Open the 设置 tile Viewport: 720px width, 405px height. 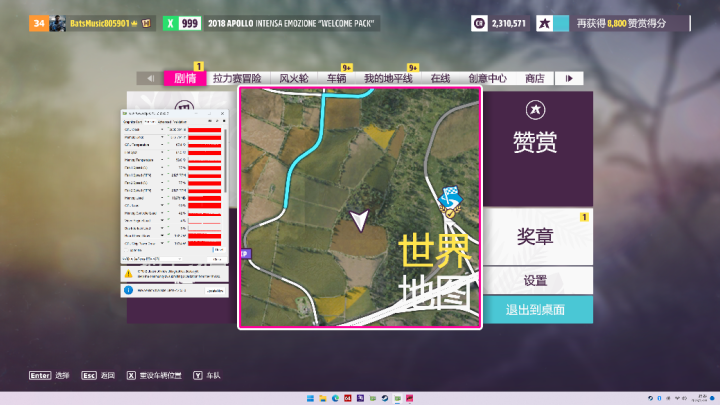tap(537, 280)
